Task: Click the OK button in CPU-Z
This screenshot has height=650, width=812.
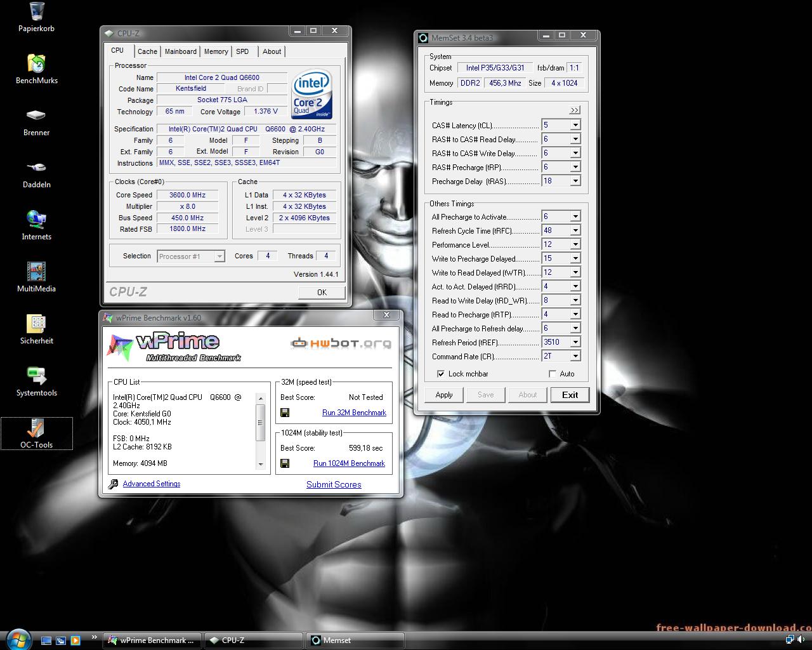Action: tap(322, 292)
